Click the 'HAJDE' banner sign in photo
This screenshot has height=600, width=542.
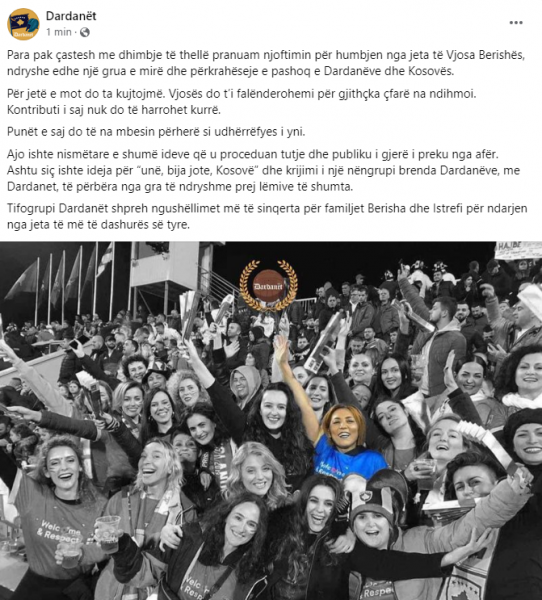click(x=518, y=249)
